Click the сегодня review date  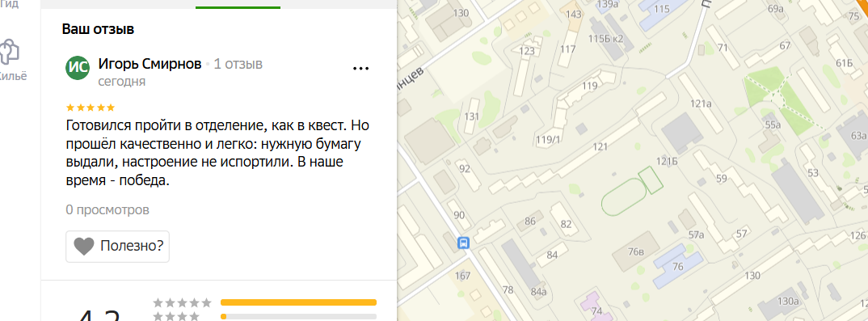(x=122, y=82)
